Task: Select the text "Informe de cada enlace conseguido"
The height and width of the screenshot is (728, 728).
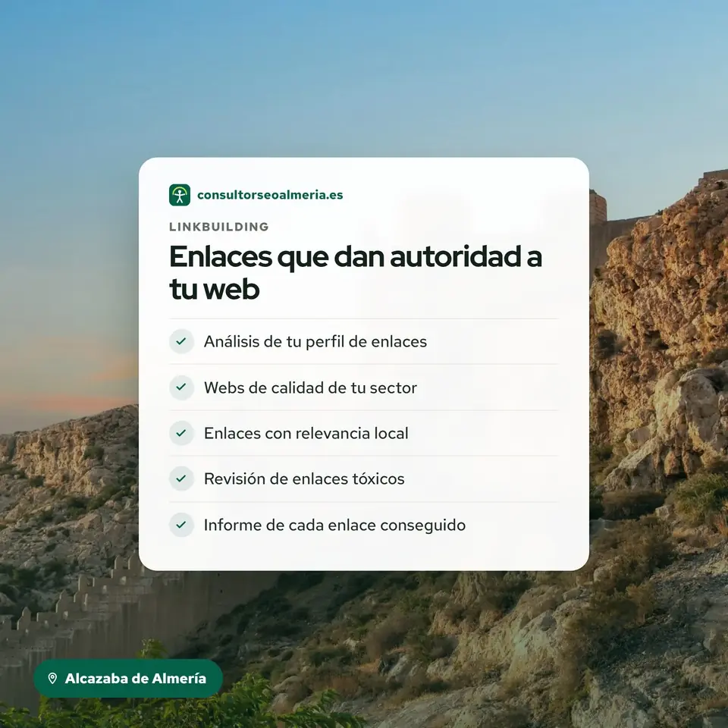Action: click(x=334, y=526)
